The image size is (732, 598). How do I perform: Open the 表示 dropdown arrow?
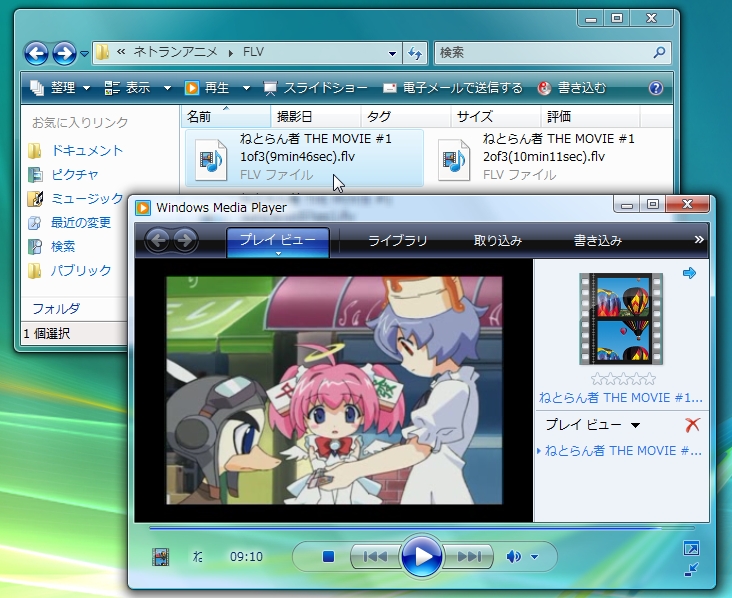click(167, 88)
